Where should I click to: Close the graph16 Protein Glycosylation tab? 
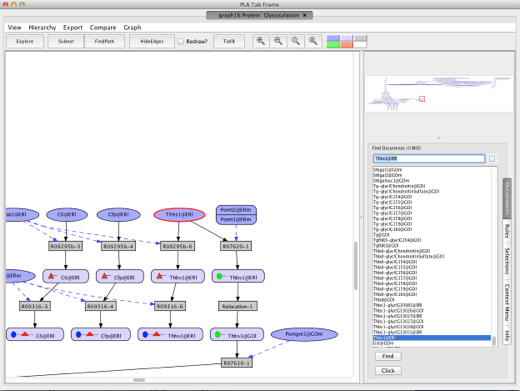(304, 15)
